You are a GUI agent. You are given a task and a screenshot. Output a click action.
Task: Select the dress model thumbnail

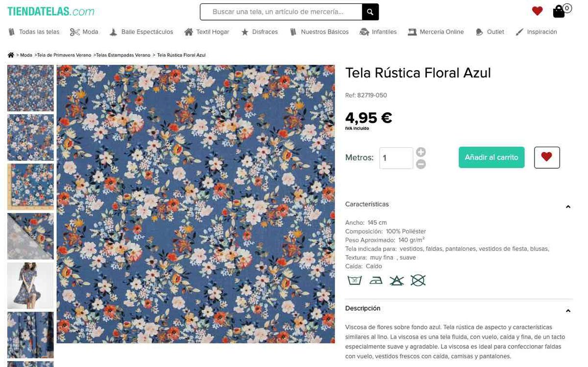pos(30,286)
